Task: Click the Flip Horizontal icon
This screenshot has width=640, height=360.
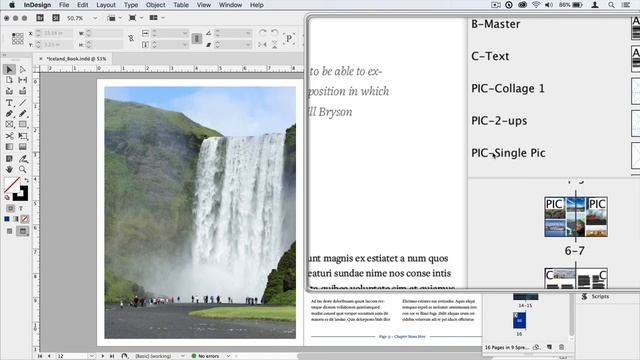Action: [262, 44]
